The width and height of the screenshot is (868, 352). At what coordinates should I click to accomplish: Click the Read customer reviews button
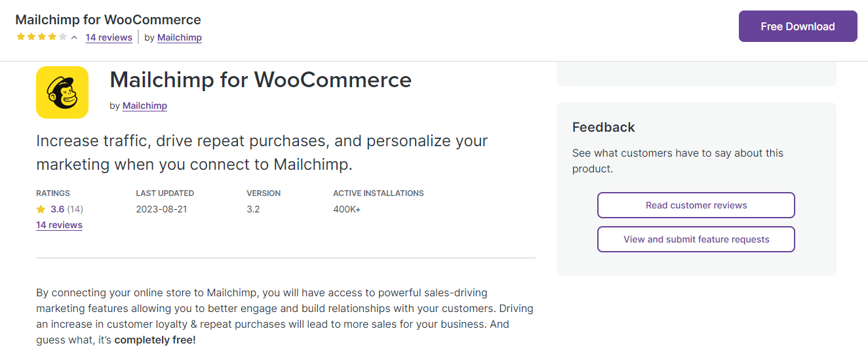[696, 205]
